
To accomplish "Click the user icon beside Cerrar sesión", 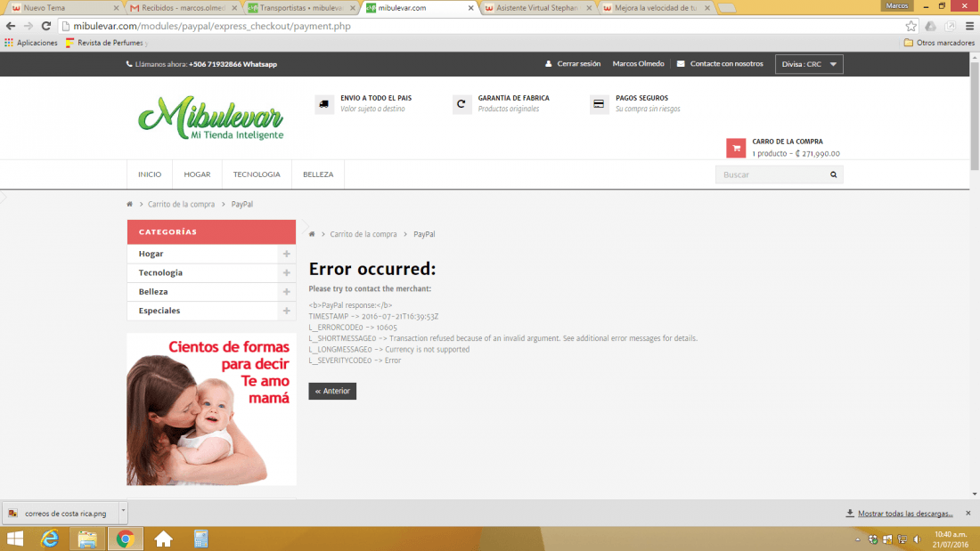I will (548, 64).
